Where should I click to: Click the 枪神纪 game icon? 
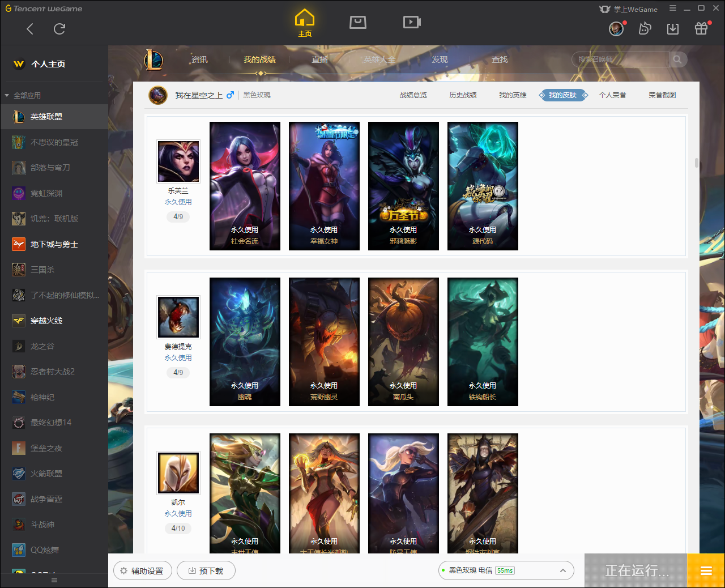coord(19,397)
